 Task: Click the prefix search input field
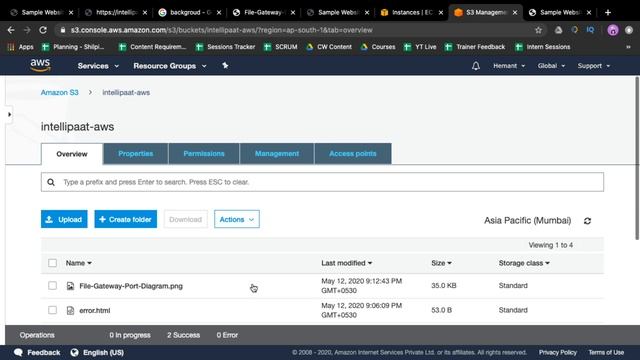[x=322, y=182]
